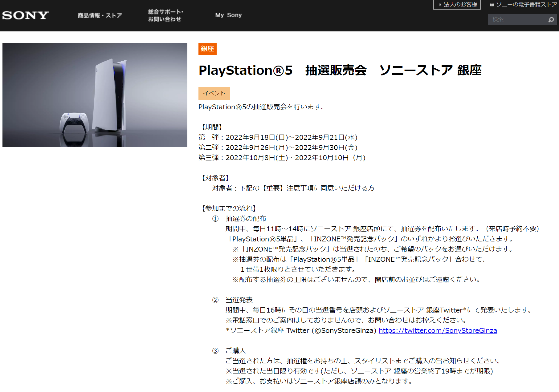Click the 第二弾 date line
Viewport: 559px width, 392px height.
pos(278,148)
